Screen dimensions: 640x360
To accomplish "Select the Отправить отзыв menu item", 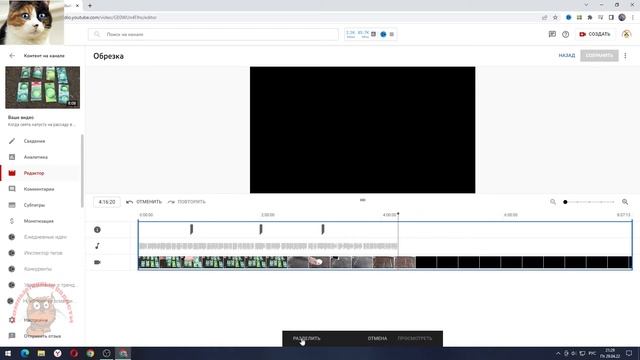I will click(x=42, y=336).
